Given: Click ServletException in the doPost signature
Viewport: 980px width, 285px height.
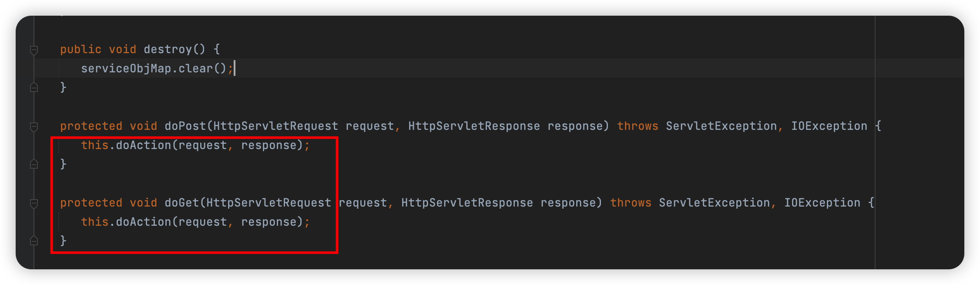Looking at the screenshot, I should click(x=721, y=126).
